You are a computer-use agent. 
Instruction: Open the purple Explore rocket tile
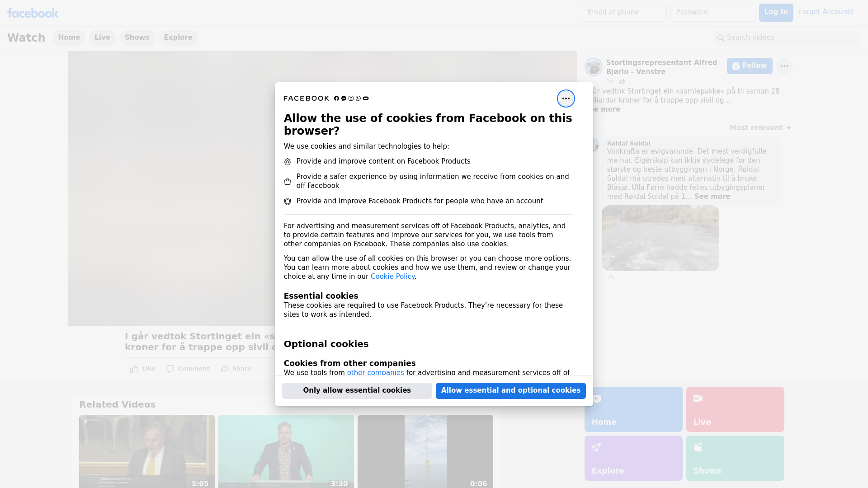click(x=633, y=458)
